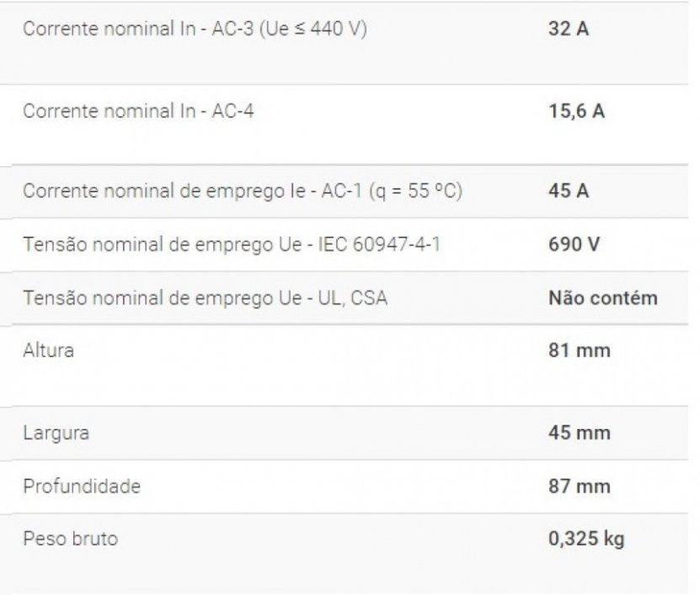Select the 690 V value

tap(574, 244)
